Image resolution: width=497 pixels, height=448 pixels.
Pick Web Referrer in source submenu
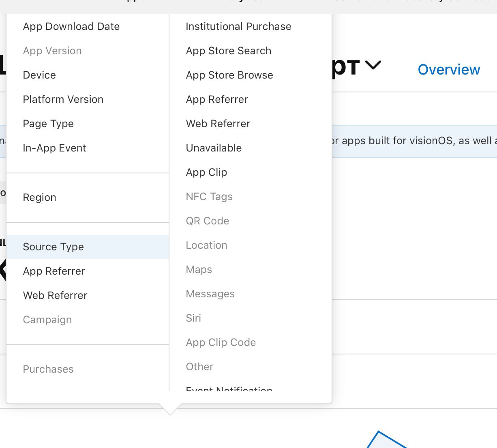pyautogui.click(x=218, y=124)
